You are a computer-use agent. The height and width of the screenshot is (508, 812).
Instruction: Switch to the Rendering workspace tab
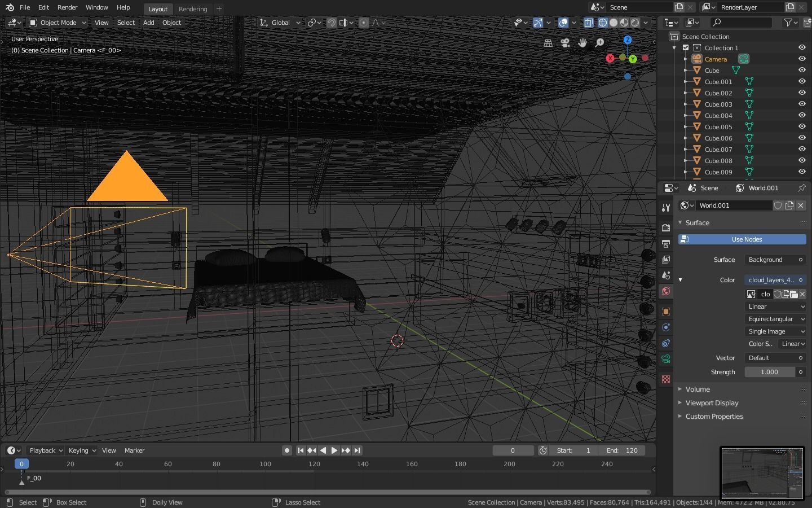pyautogui.click(x=193, y=8)
